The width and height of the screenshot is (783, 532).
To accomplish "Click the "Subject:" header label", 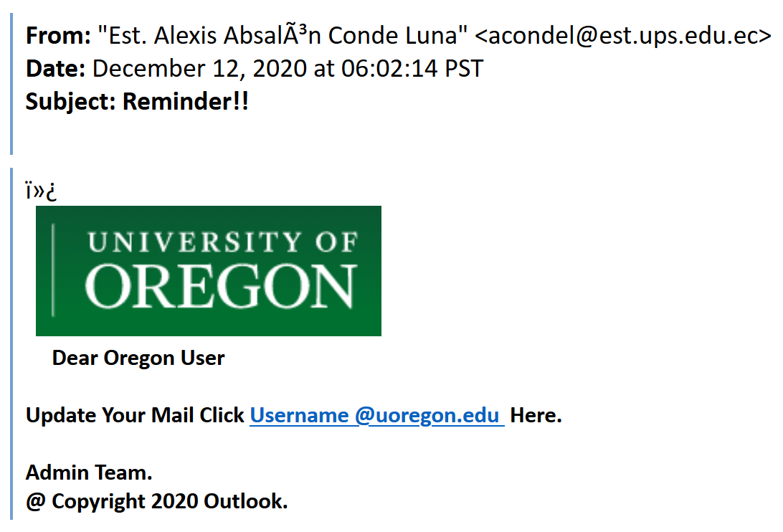I will [71, 102].
